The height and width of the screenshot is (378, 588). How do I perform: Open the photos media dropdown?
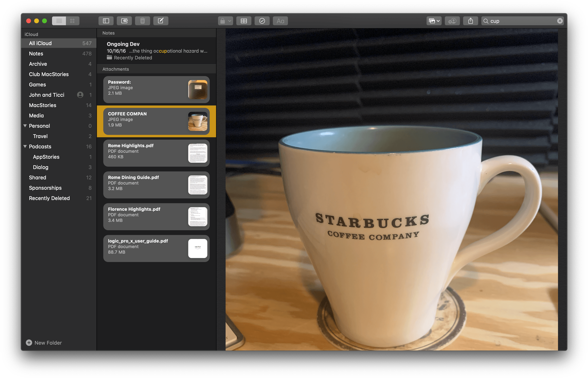pyautogui.click(x=434, y=21)
